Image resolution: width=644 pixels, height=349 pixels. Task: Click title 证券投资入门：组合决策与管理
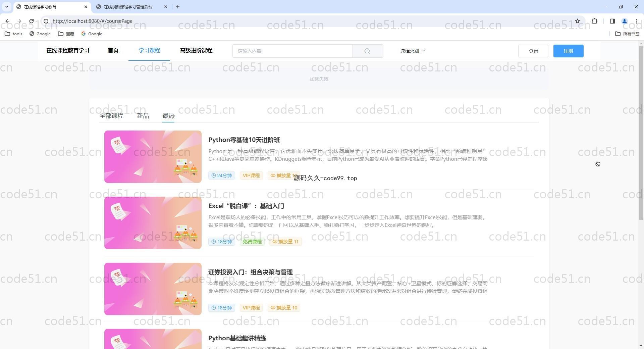[251, 272]
